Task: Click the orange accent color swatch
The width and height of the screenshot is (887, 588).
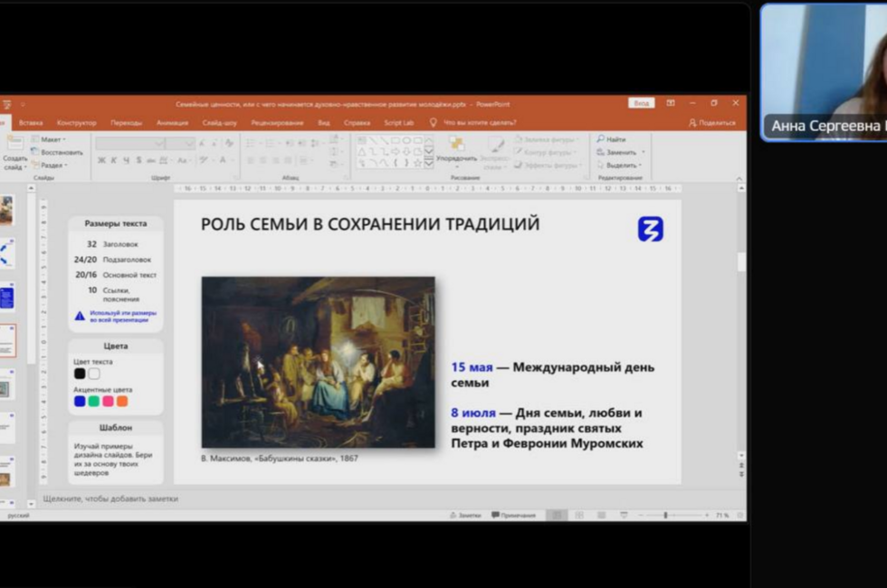Action: (x=122, y=401)
